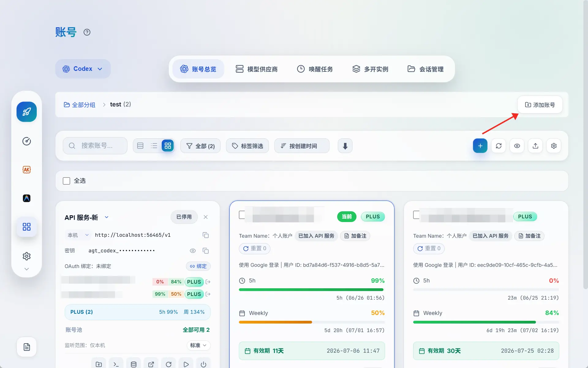The height and width of the screenshot is (368, 588).
Task: Select the 账号总览 tab
Action: [x=198, y=69]
